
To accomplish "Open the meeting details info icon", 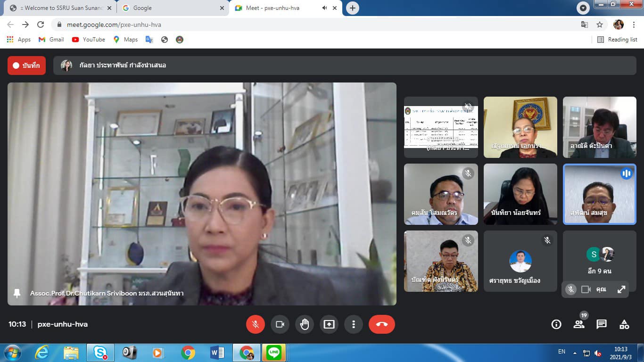I will pyautogui.click(x=556, y=324).
